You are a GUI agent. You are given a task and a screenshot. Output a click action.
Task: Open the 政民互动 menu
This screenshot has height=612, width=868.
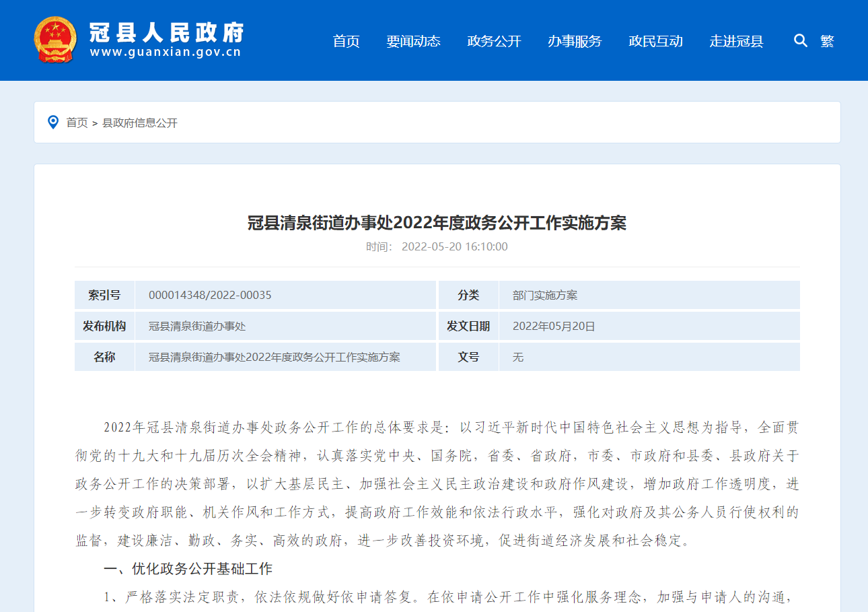tap(655, 41)
